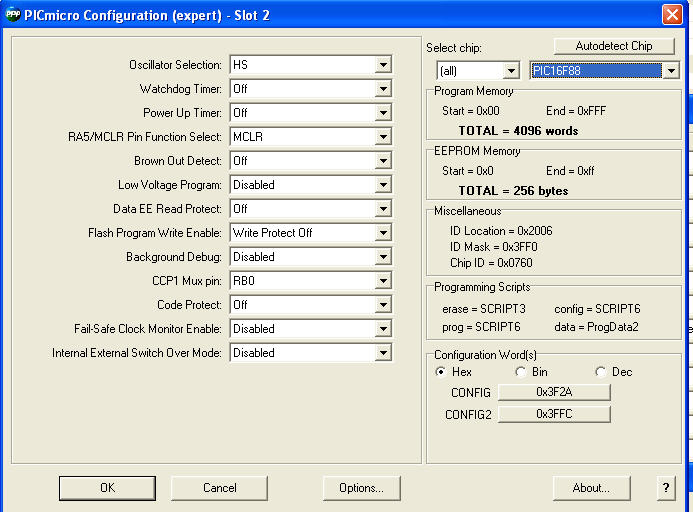Close the PICmicro Configuration dialog

coord(672,15)
